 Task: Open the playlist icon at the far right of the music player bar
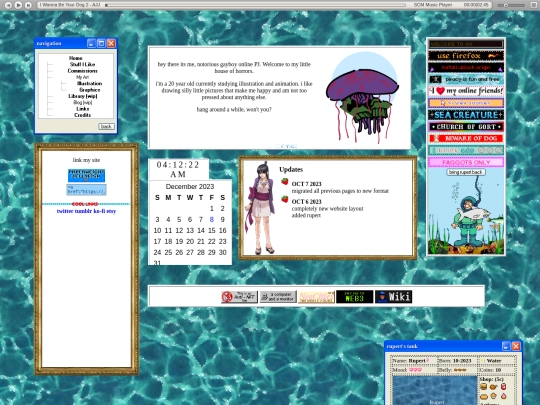(533, 5)
